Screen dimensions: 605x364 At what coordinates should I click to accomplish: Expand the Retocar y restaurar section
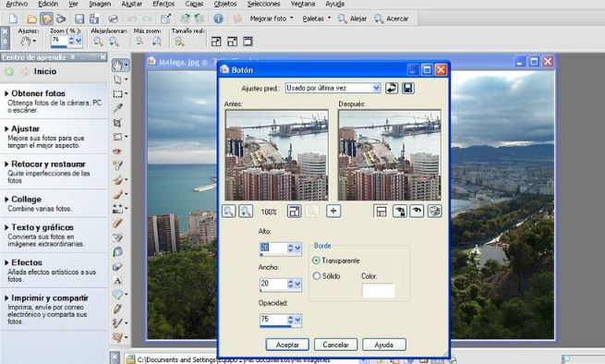click(45, 164)
